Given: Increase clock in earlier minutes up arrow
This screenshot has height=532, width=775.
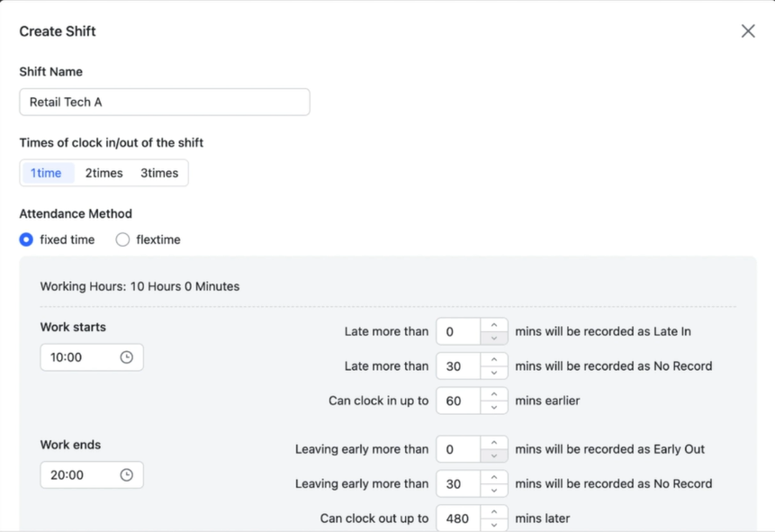Looking at the screenshot, I should tap(494, 394).
